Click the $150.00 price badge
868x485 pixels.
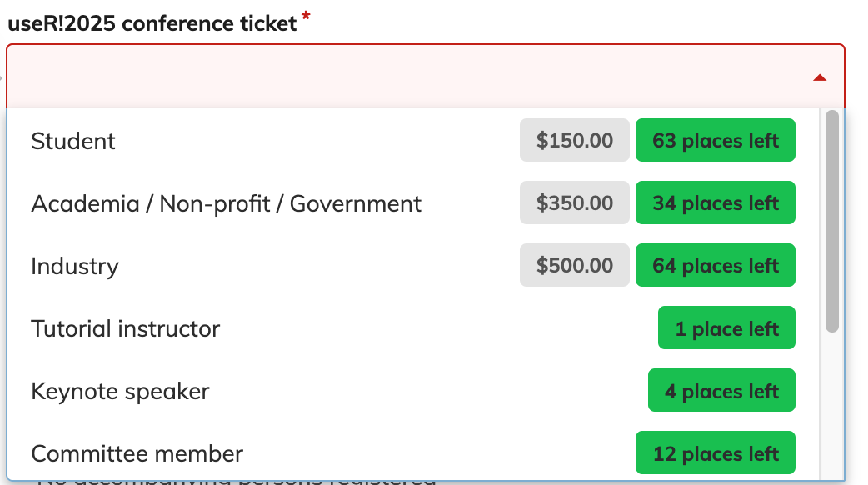pos(574,140)
